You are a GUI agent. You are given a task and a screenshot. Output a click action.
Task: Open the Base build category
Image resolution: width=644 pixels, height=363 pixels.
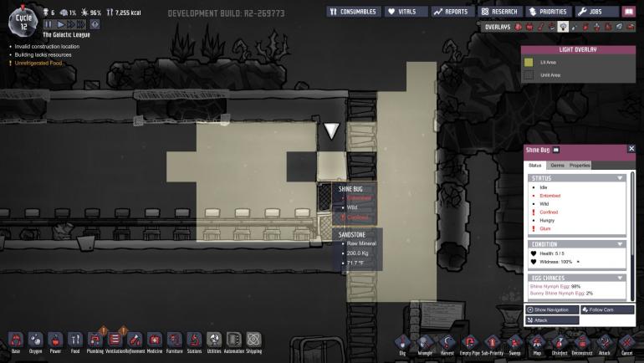point(16,340)
